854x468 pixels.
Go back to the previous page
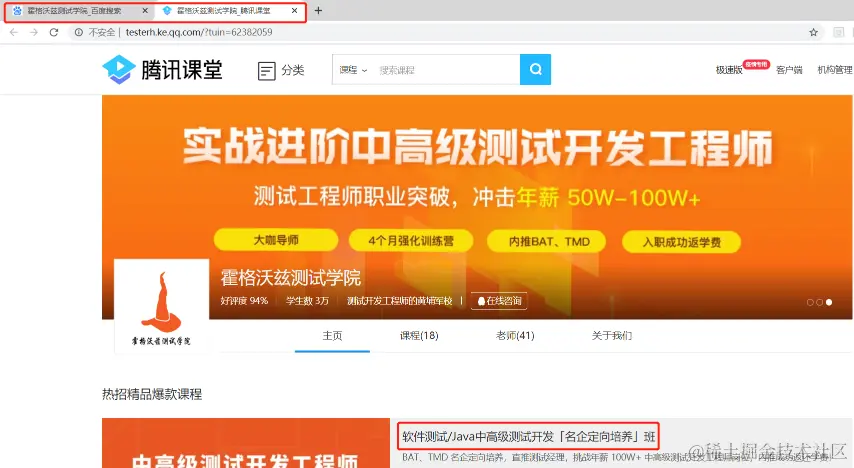pos(14,33)
